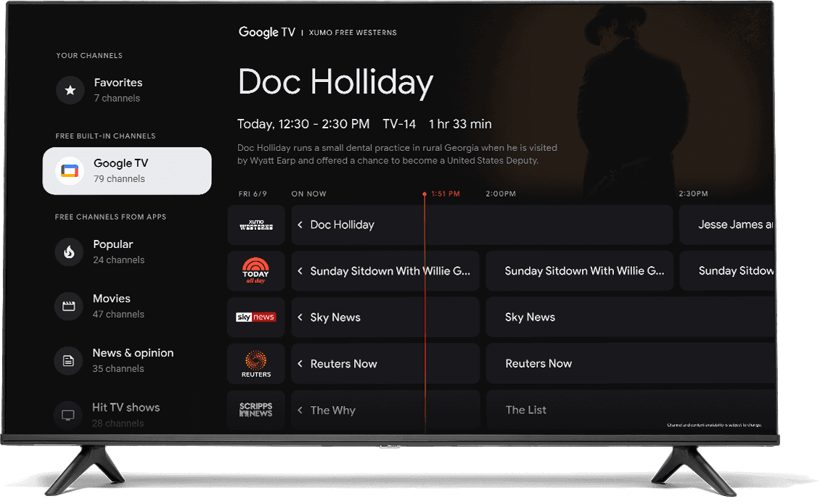820x504 pixels.
Task: Click the TV-14 rating label
Action: pyautogui.click(x=399, y=125)
